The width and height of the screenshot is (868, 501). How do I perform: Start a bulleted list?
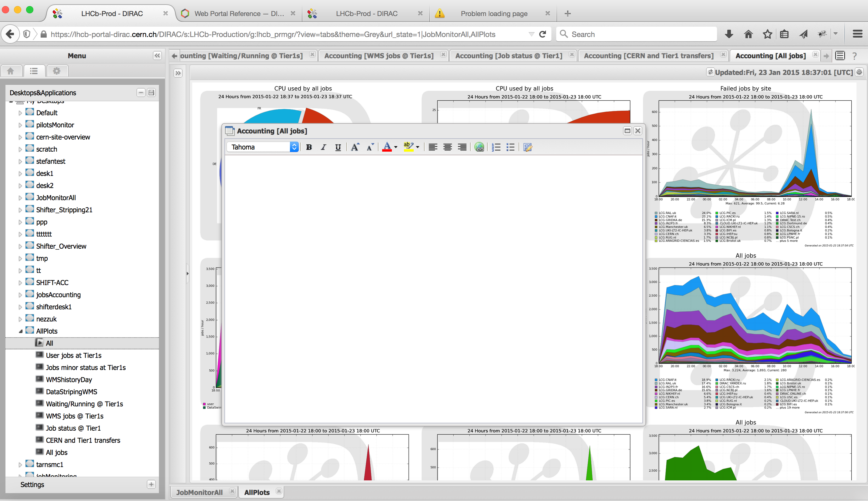coord(510,147)
